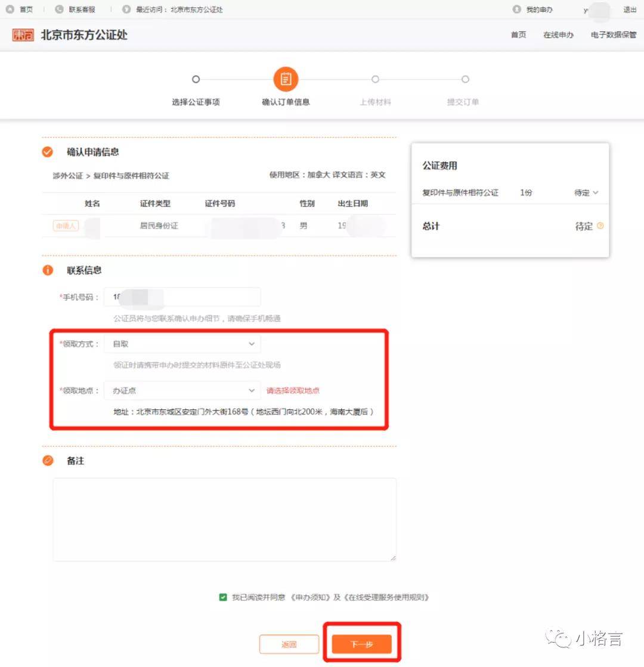
Task: Click the 联系客服 customer service icon
Action: point(59,10)
